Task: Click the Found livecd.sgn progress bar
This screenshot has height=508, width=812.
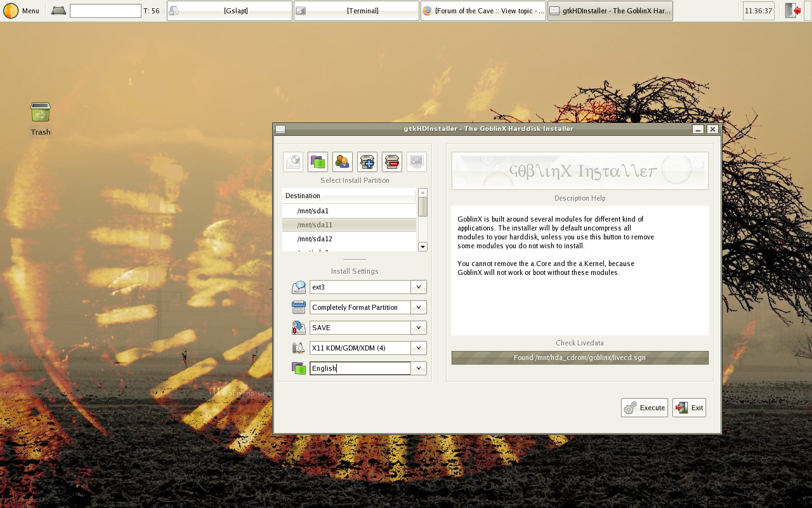Action: click(580, 358)
